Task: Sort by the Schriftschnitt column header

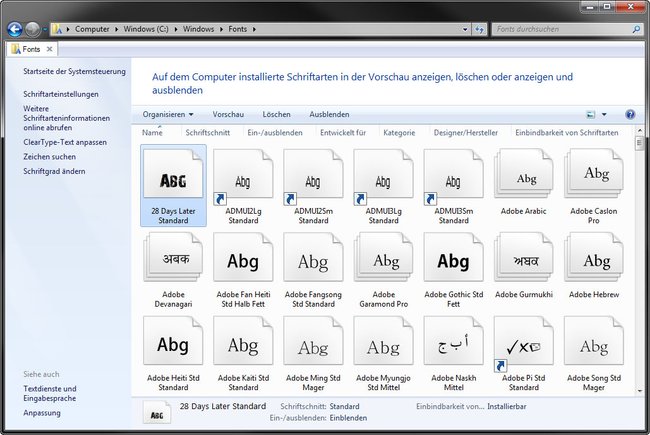Action: 208,133
